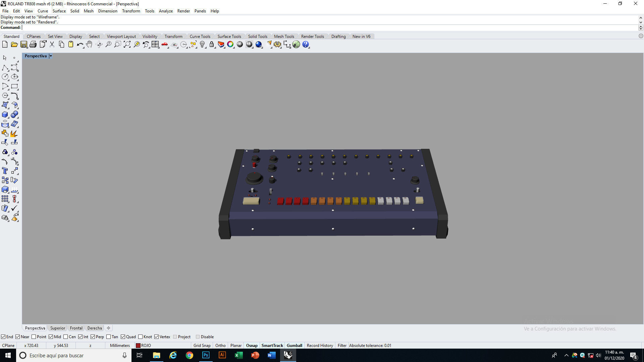Click the red ROJO layer color swatch
This screenshot has width=644, height=362.
(x=138, y=346)
